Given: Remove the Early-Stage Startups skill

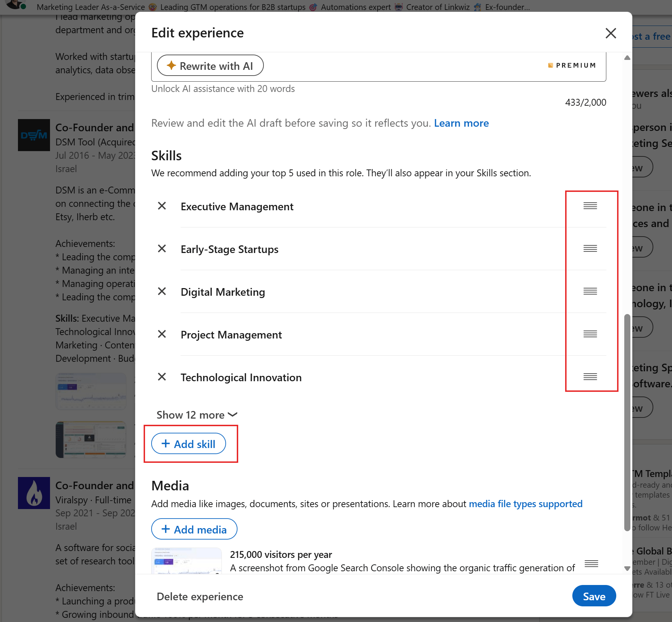Looking at the screenshot, I should [162, 249].
